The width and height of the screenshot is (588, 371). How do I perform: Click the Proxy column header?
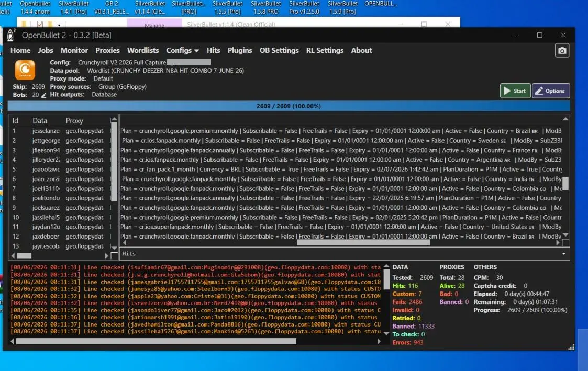pos(74,121)
